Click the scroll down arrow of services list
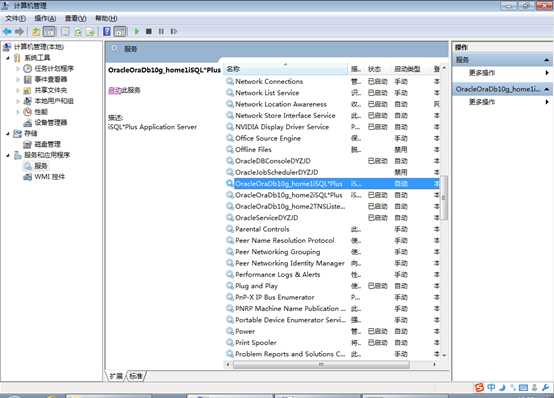554x398 pixels. (x=444, y=355)
